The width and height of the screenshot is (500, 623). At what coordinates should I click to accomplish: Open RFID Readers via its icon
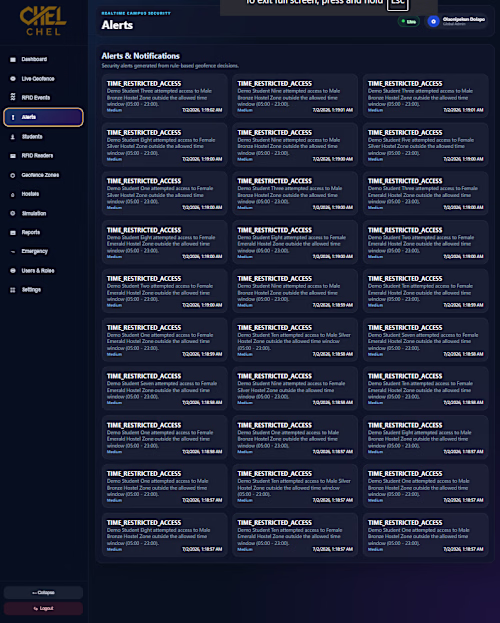pos(13,156)
